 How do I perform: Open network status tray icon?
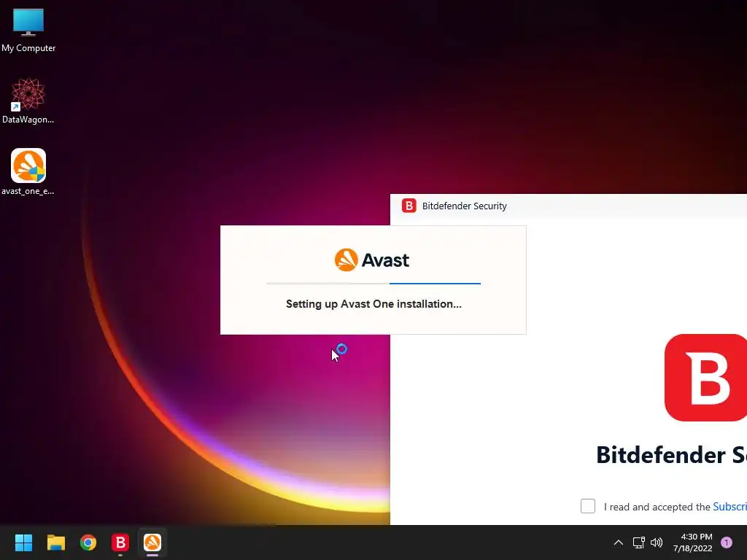click(x=638, y=542)
